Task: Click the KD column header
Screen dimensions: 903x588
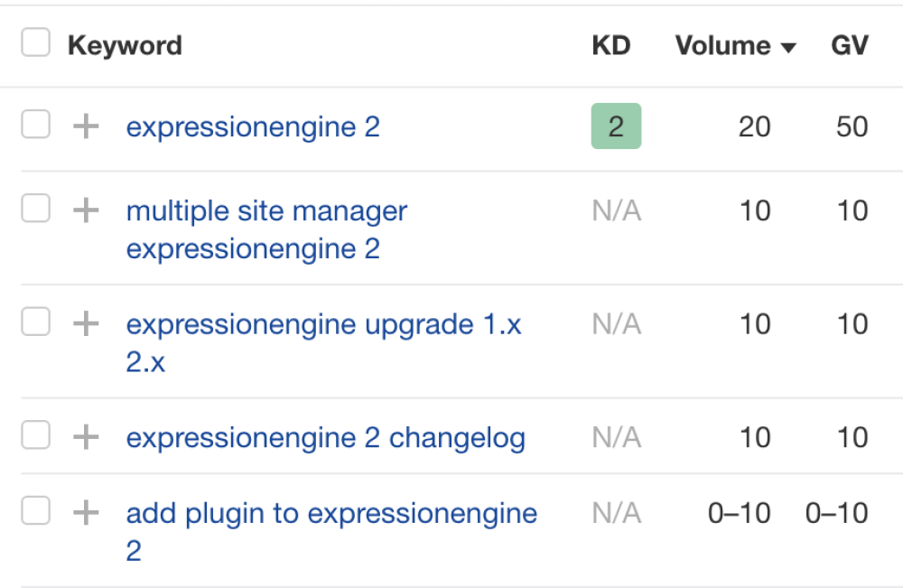Action: (610, 45)
